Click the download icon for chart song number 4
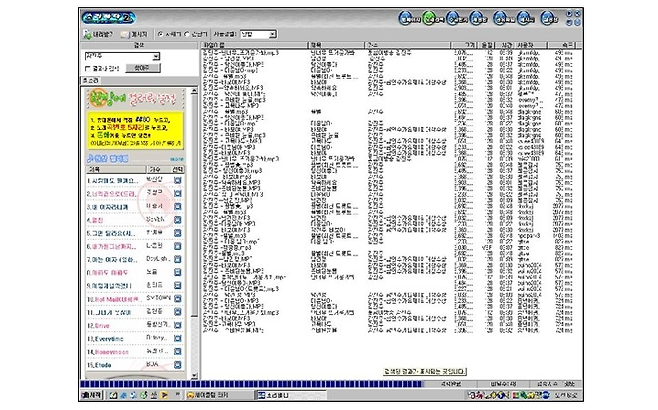The height and width of the screenshot is (410, 658). [178, 220]
